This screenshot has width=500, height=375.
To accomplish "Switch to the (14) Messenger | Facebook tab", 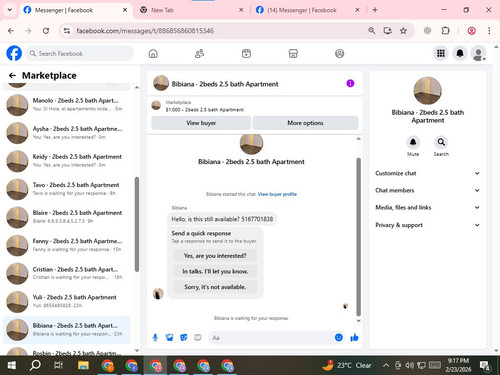I will pos(307,10).
